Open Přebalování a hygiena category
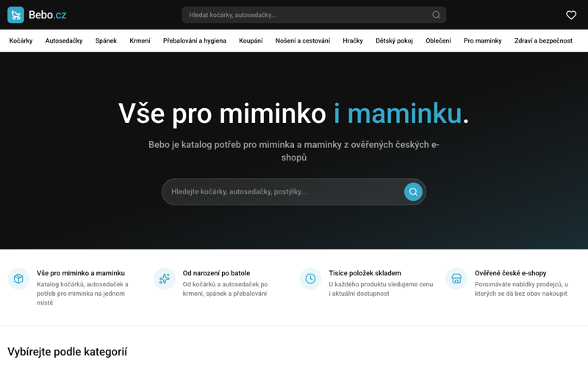 [x=195, y=40]
